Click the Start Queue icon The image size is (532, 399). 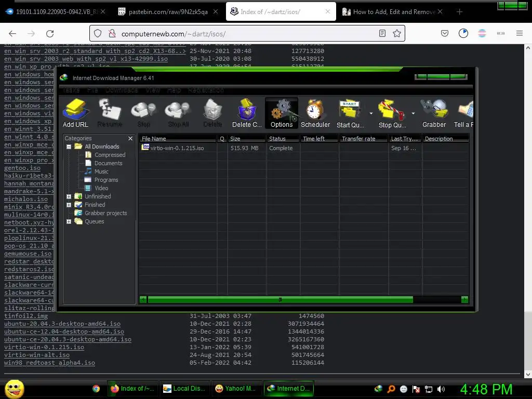[350, 113]
